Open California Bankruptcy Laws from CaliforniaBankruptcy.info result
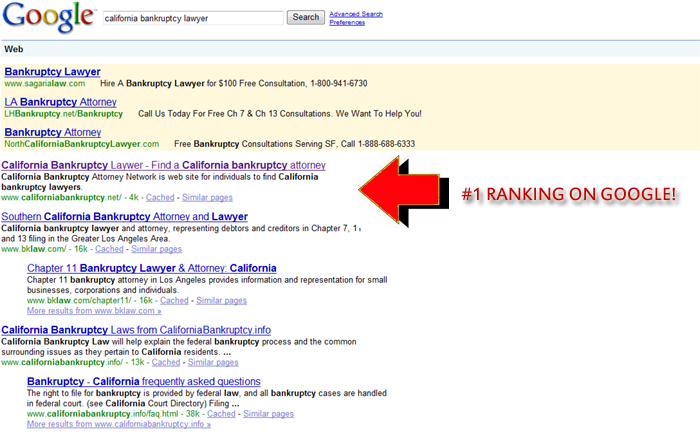This screenshot has width=700, height=434. pos(136,330)
